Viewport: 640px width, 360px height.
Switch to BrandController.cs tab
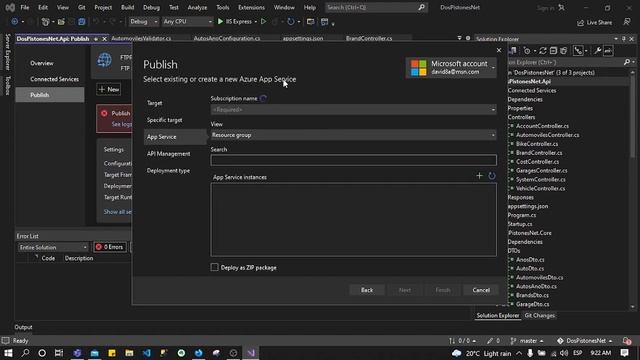click(369, 38)
